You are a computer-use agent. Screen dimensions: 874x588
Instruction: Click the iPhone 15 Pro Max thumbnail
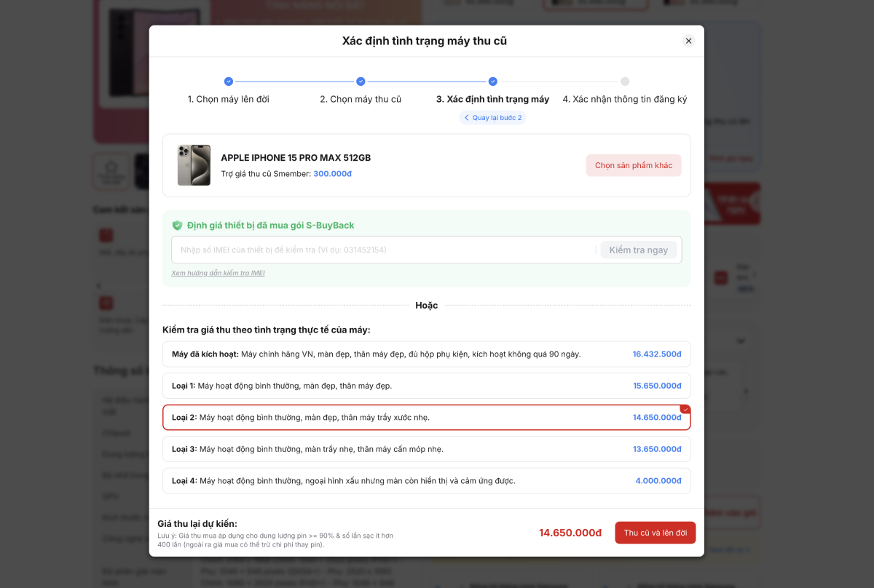194,165
